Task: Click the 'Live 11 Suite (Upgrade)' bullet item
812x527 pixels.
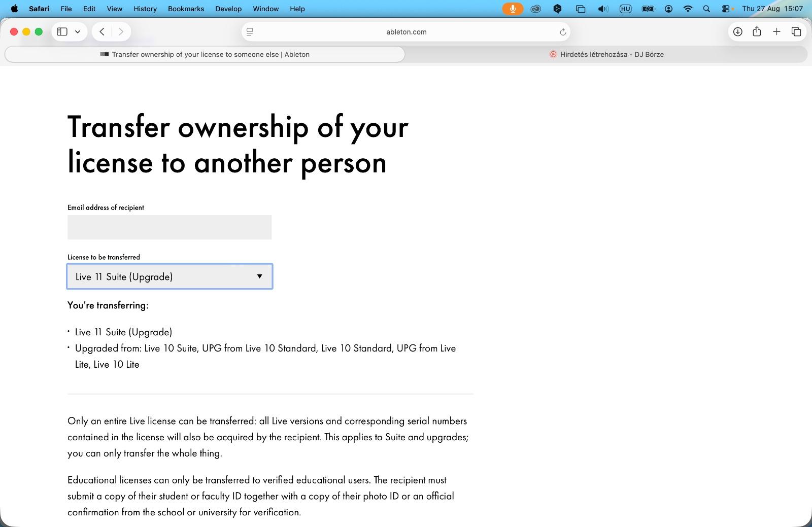Action: [123, 332]
